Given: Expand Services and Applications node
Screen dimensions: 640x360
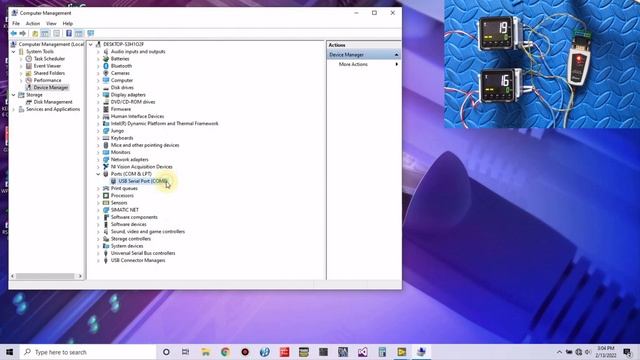Looking at the screenshot, I should 13,109.
